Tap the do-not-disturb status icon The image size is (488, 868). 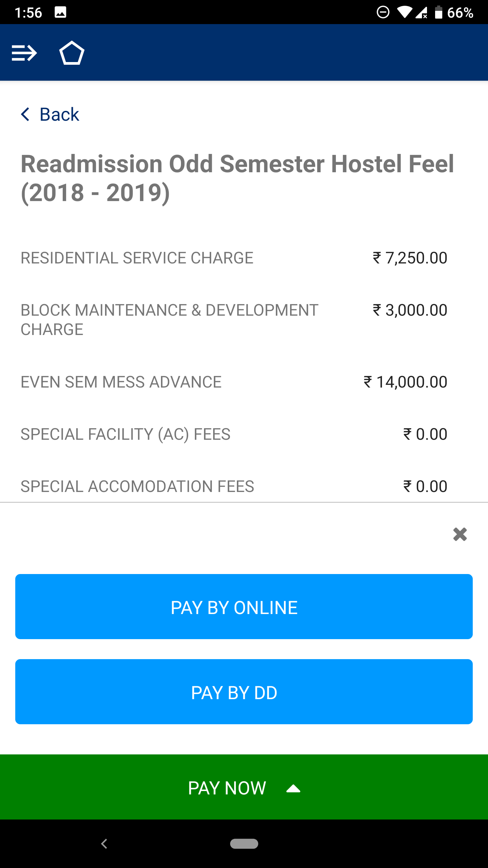tap(383, 13)
